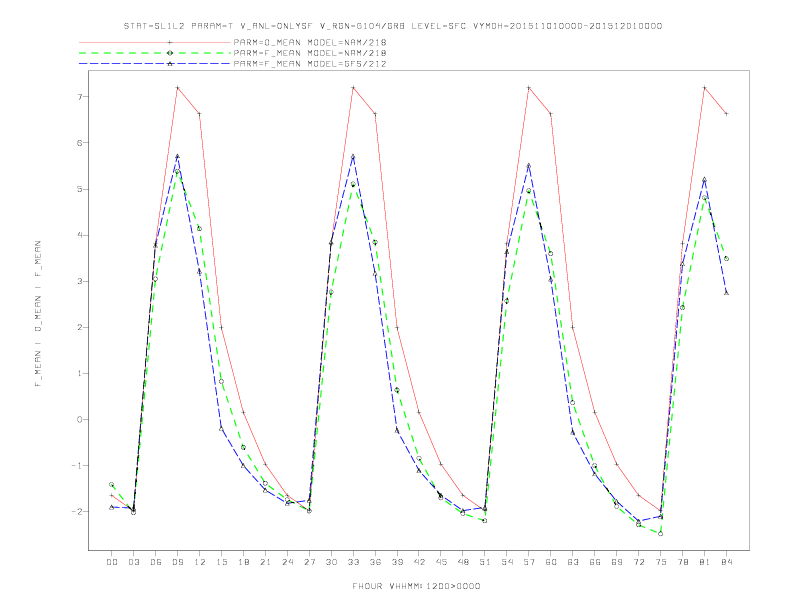Screen dimensions: 792x612
Task: Click the green NAM circle marker at hour 75
Action: [661, 534]
